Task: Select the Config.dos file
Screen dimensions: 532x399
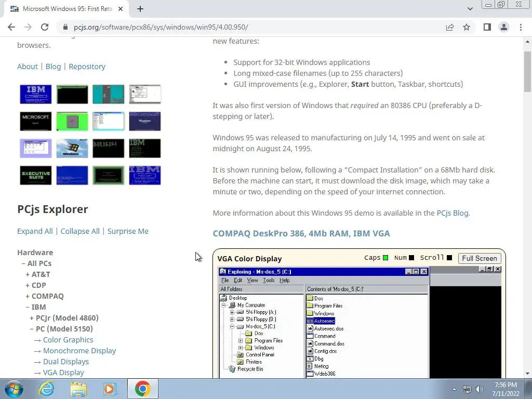Action: (x=325, y=351)
